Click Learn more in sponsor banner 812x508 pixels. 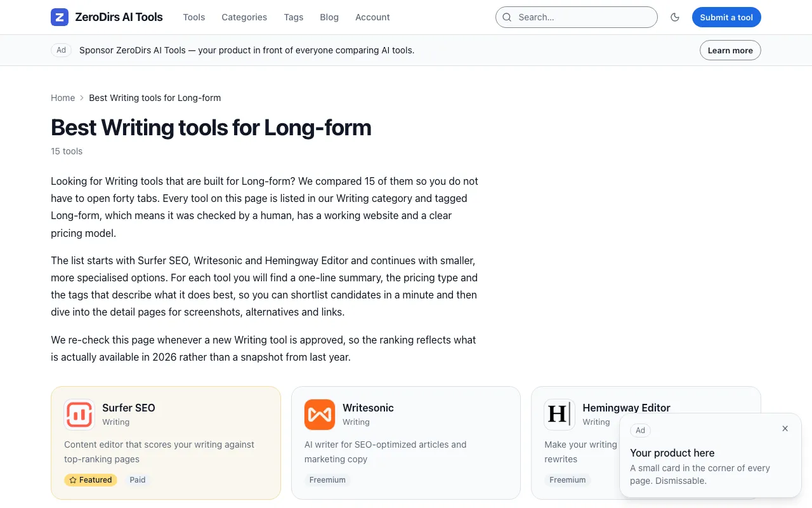point(730,50)
